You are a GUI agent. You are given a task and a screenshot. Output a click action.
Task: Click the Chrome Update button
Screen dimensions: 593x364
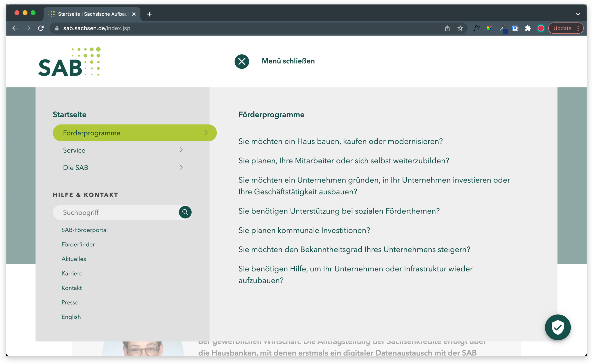[562, 28]
